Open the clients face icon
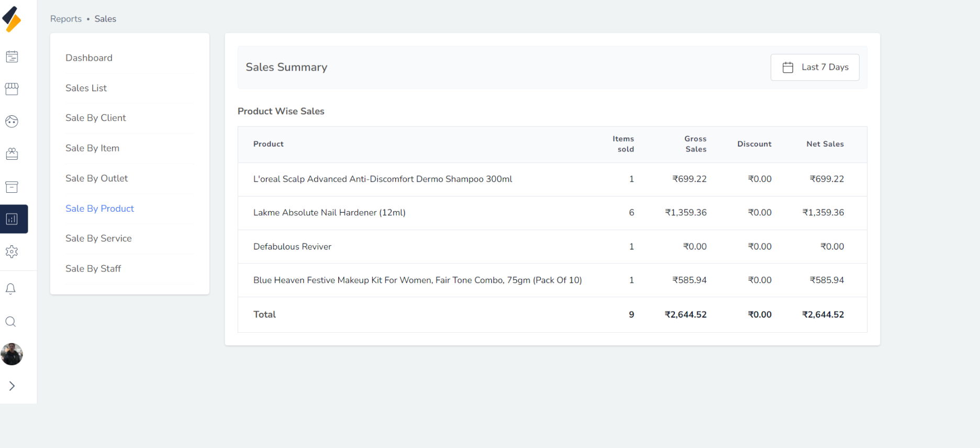980x448 pixels. [12, 122]
